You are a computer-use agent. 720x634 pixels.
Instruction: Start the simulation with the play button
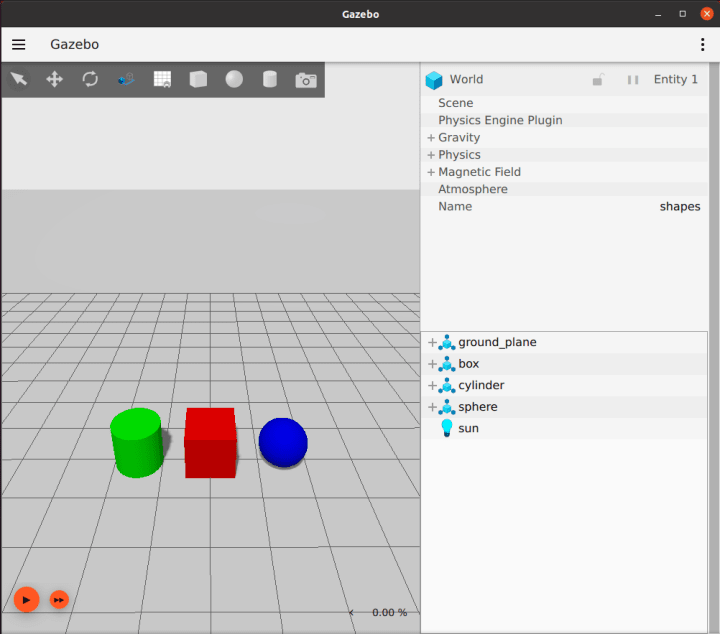(x=26, y=600)
